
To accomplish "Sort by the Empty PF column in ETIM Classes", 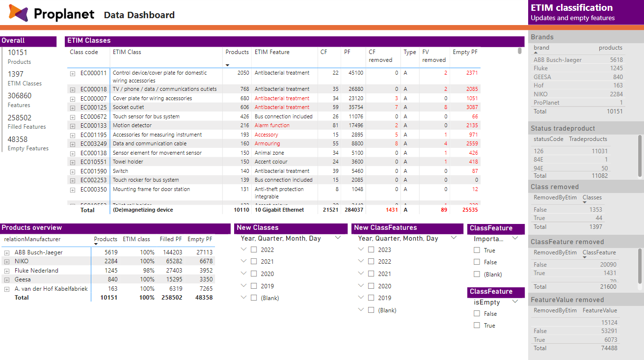I will coord(465,52).
